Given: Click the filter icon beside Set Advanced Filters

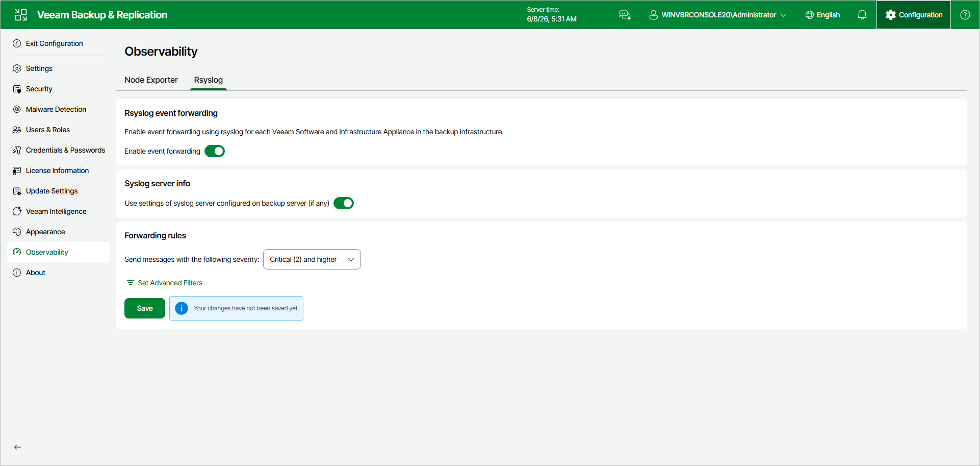Looking at the screenshot, I should pos(131,283).
